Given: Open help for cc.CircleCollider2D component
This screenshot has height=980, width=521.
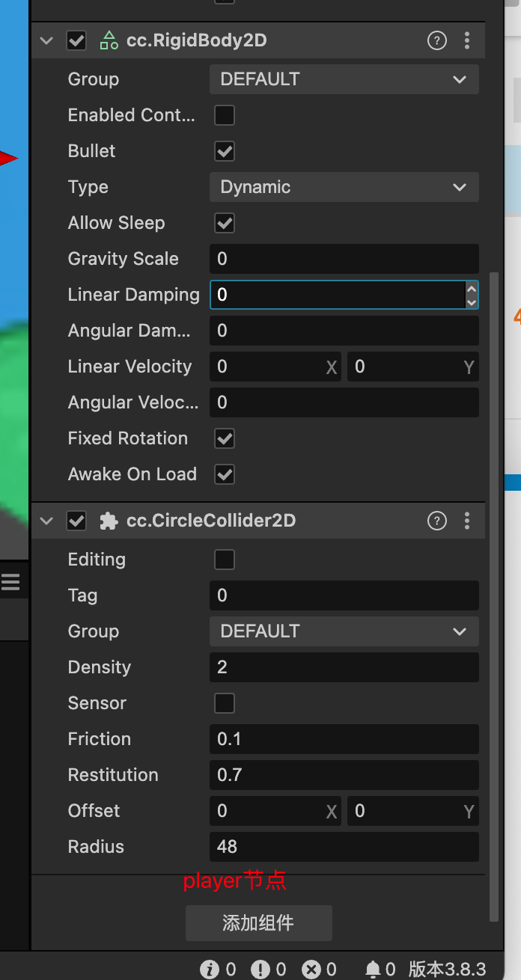Looking at the screenshot, I should (x=437, y=521).
